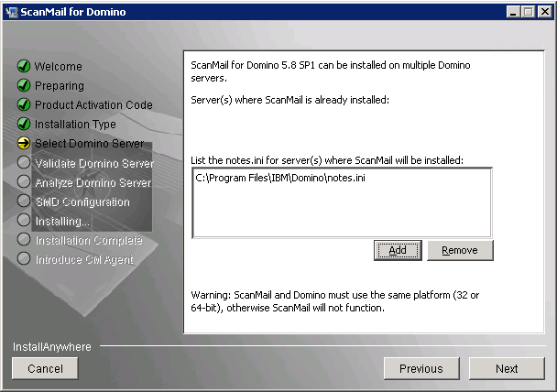The width and height of the screenshot is (557, 392).
Task: Click the 'List the notes.ini for server(s)' label
Action: 327,160
